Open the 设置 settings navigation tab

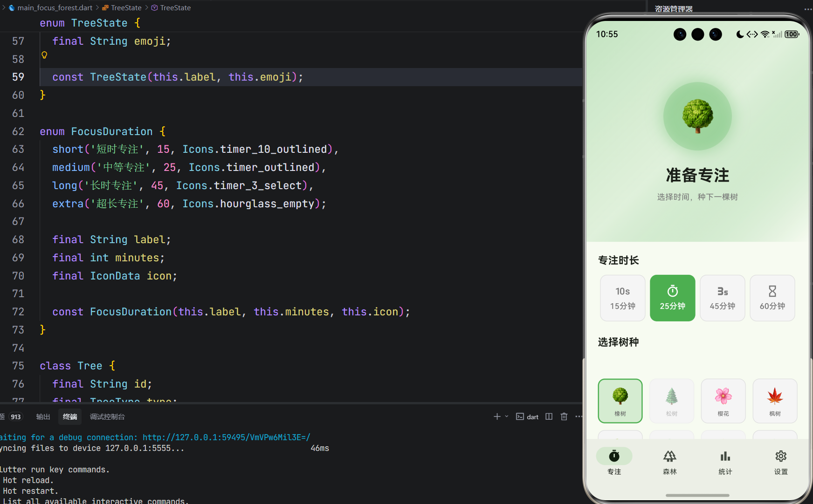point(781,462)
